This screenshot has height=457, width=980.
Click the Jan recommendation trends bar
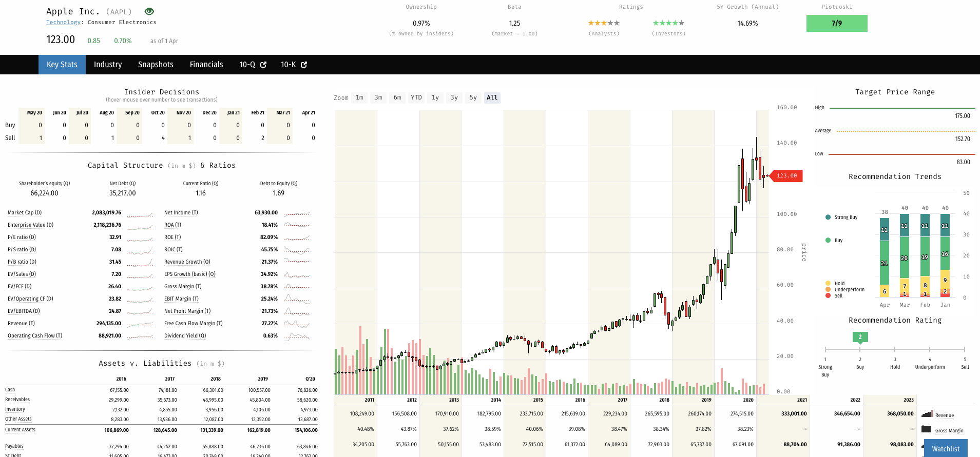945,255
